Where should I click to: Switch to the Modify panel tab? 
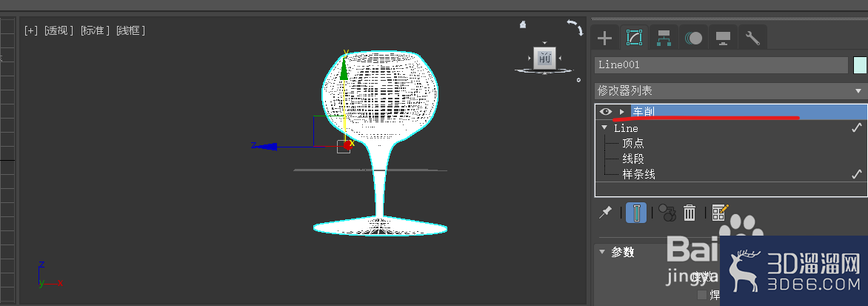pyautogui.click(x=634, y=39)
